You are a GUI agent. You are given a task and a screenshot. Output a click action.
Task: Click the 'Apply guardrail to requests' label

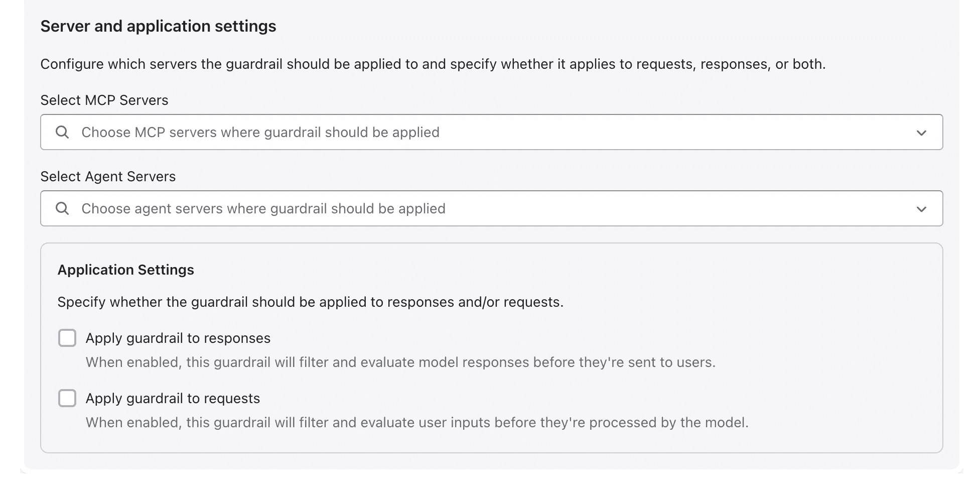click(173, 398)
